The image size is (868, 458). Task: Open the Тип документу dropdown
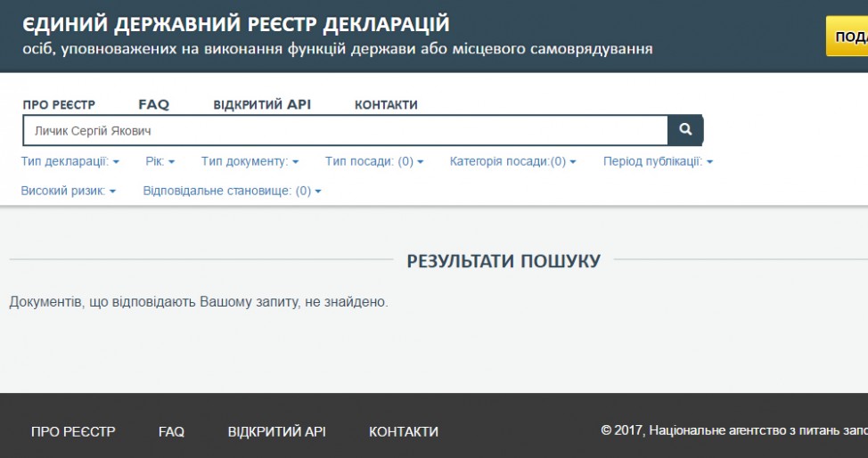[250, 161]
